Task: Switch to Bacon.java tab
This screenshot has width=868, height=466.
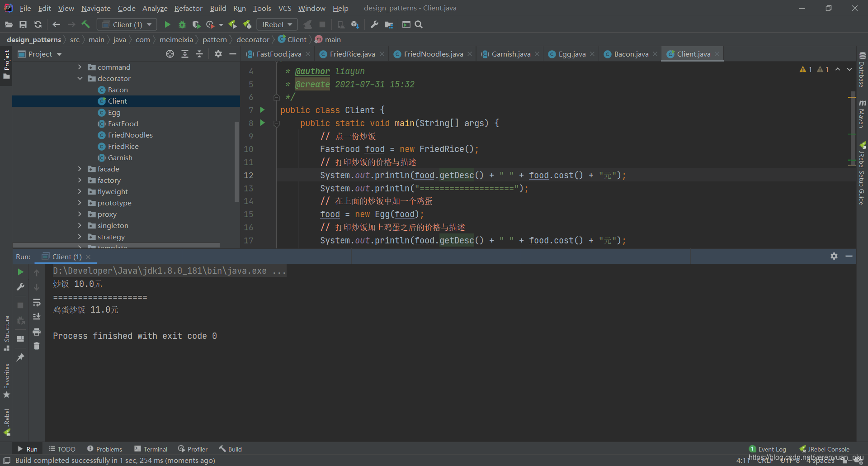Action: pyautogui.click(x=631, y=54)
